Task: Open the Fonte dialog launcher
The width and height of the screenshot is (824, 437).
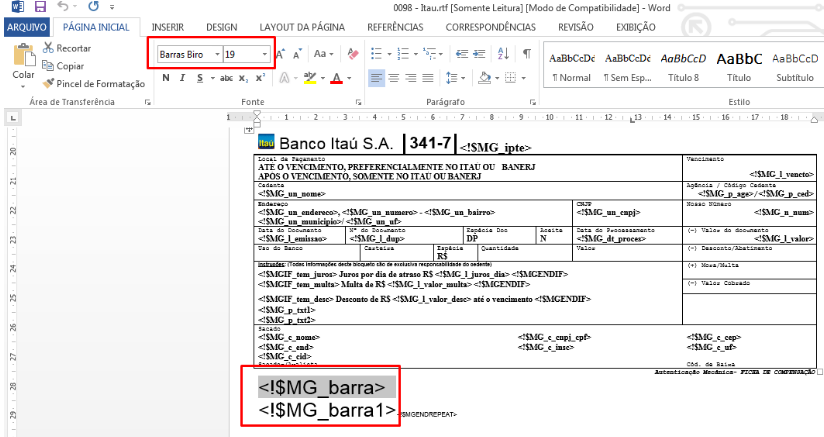Action: pyautogui.click(x=358, y=102)
